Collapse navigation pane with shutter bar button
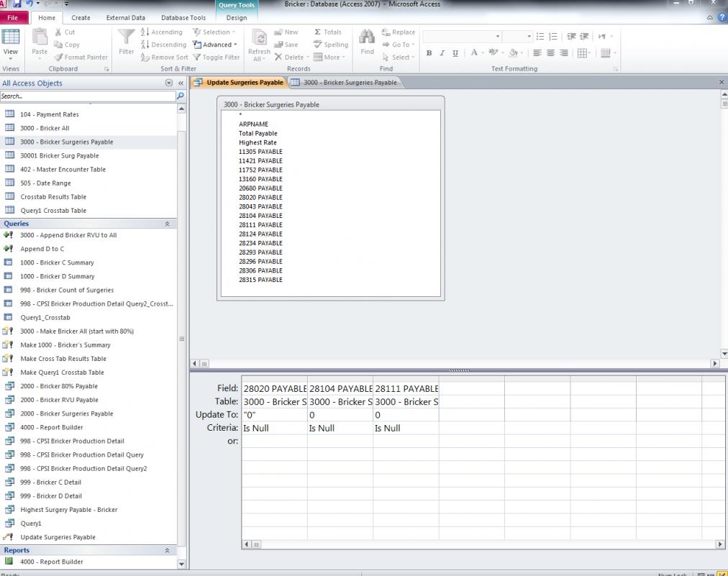This screenshot has height=576, width=728. (x=181, y=83)
